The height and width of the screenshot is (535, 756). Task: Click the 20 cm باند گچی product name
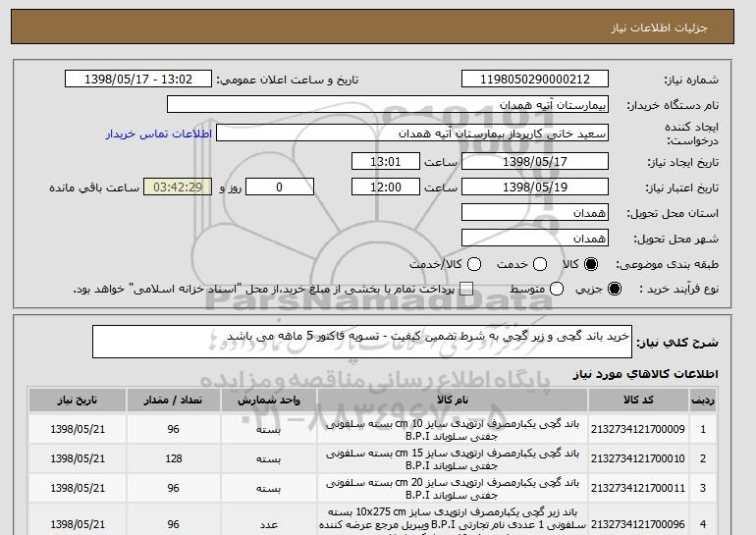(x=453, y=489)
